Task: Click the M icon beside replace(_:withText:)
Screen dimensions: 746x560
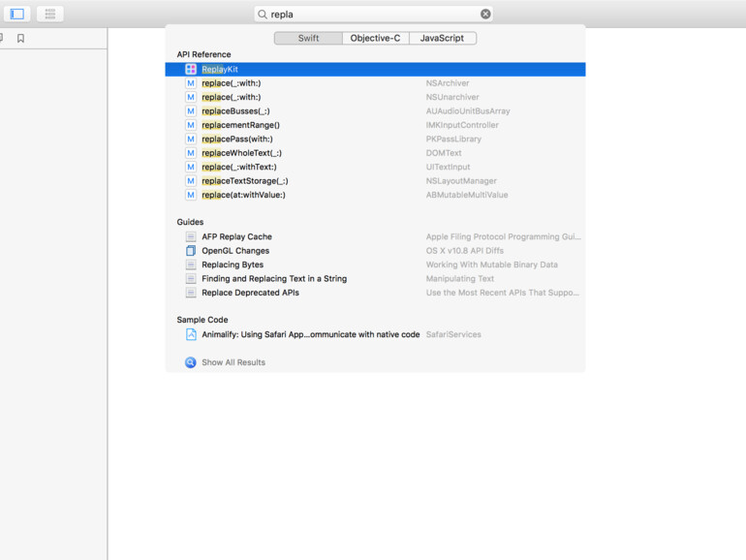Action: (191, 167)
